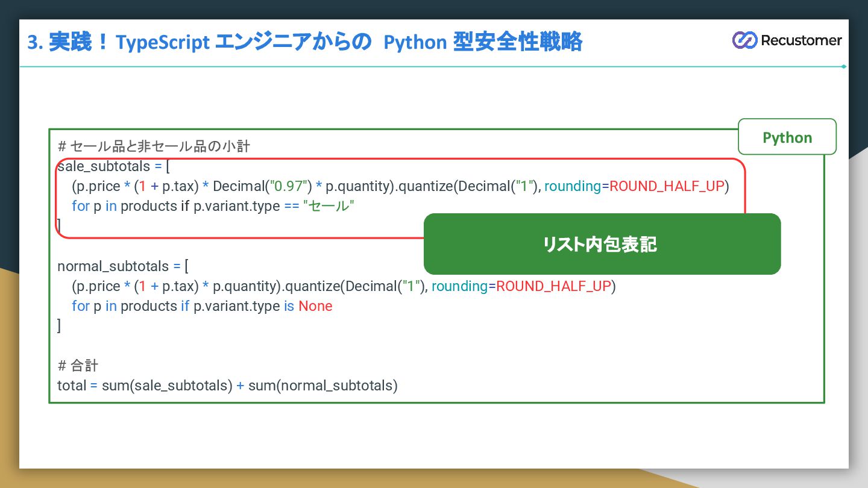The image size is (868, 488).
Task: Click the line 'total = sum(sale_subtotals) + sum(normal_subtotals)'
Action: click(x=227, y=386)
